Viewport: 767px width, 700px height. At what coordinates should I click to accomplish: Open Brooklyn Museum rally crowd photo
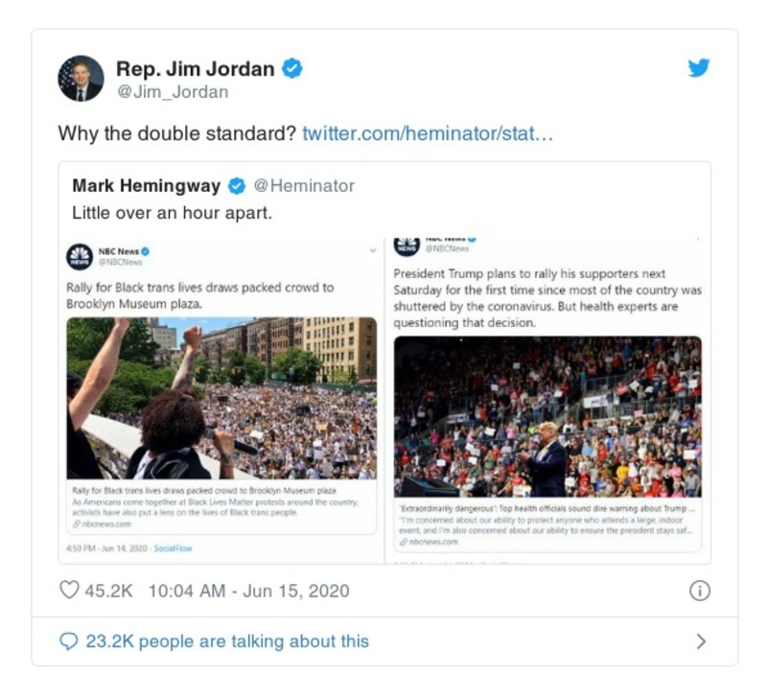[221, 398]
